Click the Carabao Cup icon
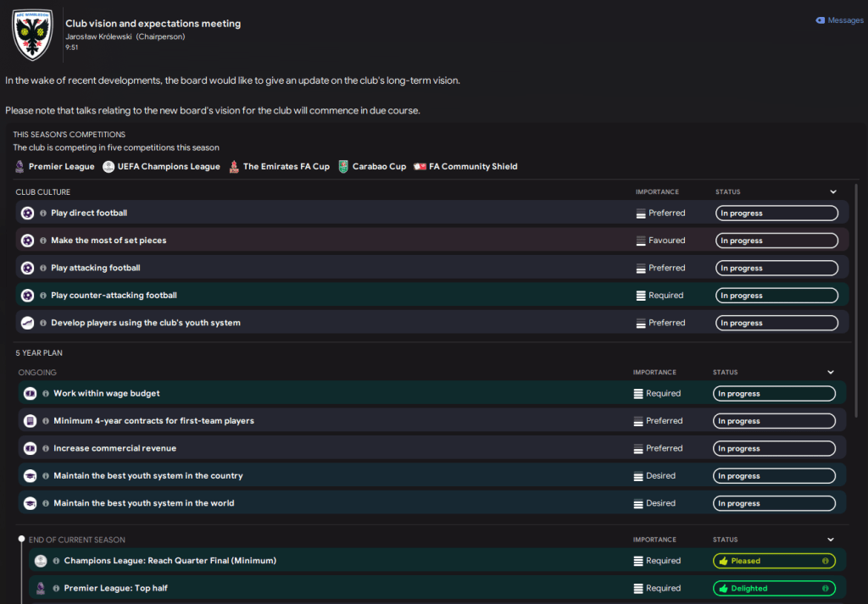Screen dimensions: 868x604 (343, 167)
